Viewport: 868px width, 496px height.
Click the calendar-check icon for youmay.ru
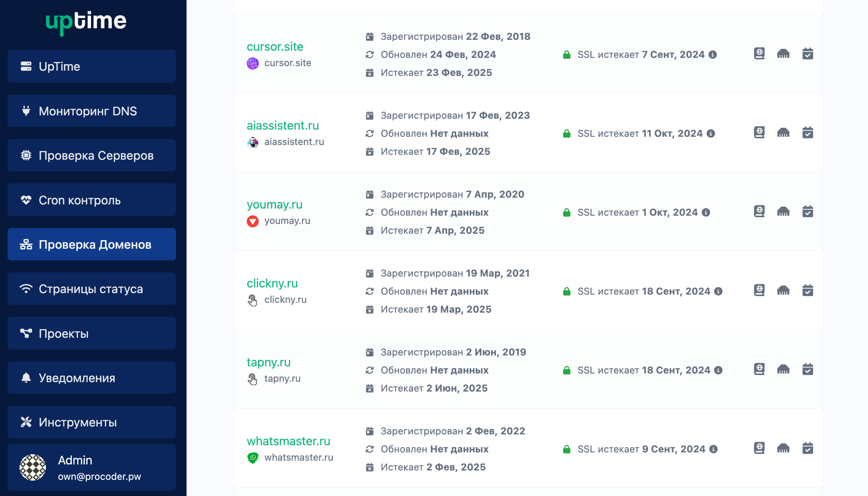[x=807, y=212]
